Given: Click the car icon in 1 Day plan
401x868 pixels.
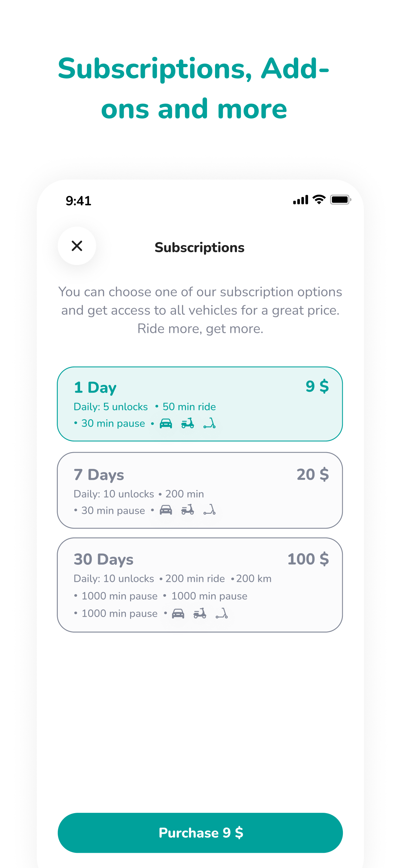Looking at the screenshot, I should click(166, 423).
